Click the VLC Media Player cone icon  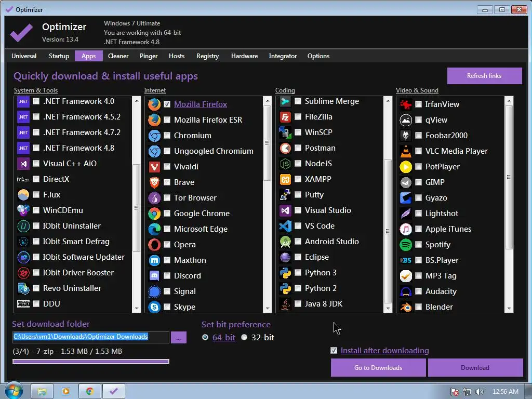406,151
